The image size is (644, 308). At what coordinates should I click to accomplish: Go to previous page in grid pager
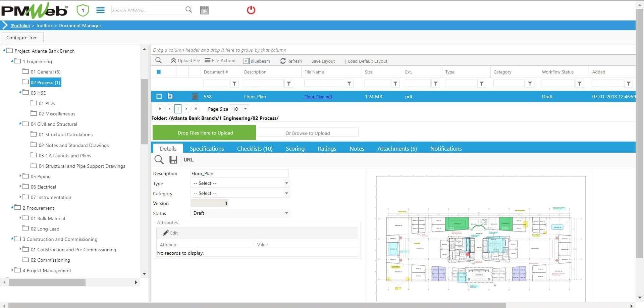[169, 109]
